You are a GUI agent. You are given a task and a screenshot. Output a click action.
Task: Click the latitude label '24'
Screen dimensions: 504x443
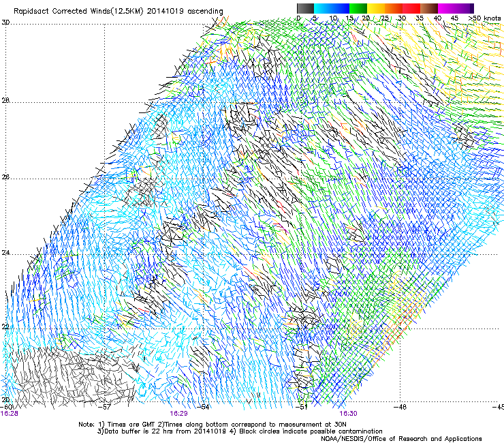coord(5,253)
